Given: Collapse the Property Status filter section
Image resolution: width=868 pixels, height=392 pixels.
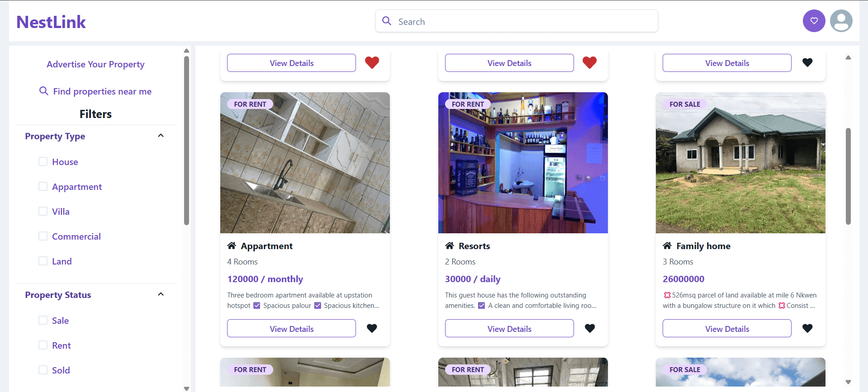Looking at the screenshot, I should [x=161, y=294].
